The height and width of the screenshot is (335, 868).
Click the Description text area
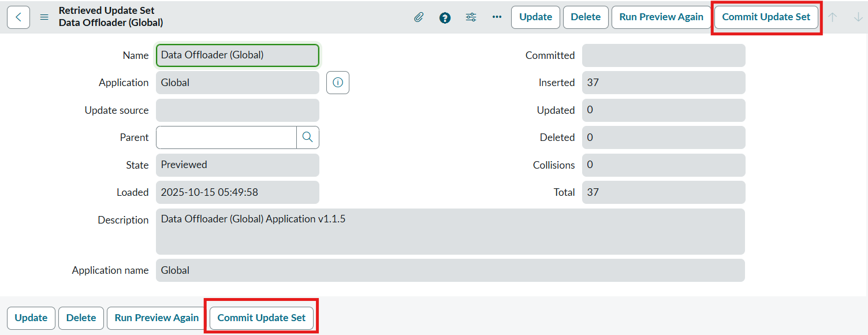pyautogui.click(x=450, y=232)
